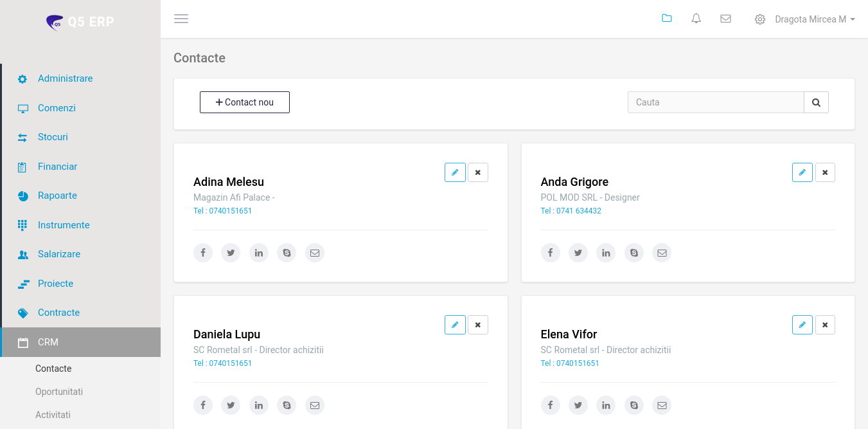Open Twitter icon on Anda Grigore card
Screen dimensions: 868x429
pyautogui.click(x=578, y=253)
